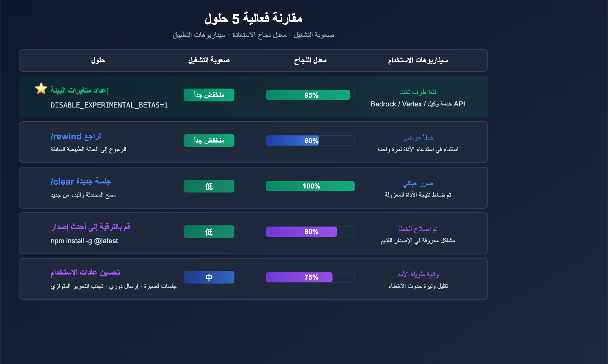The height and width of the screenshot is (364, 608).
Task: Select the DISABLE_EXPERIMENTAL_BETAS=1 code text
Action: tap(109, 105)
